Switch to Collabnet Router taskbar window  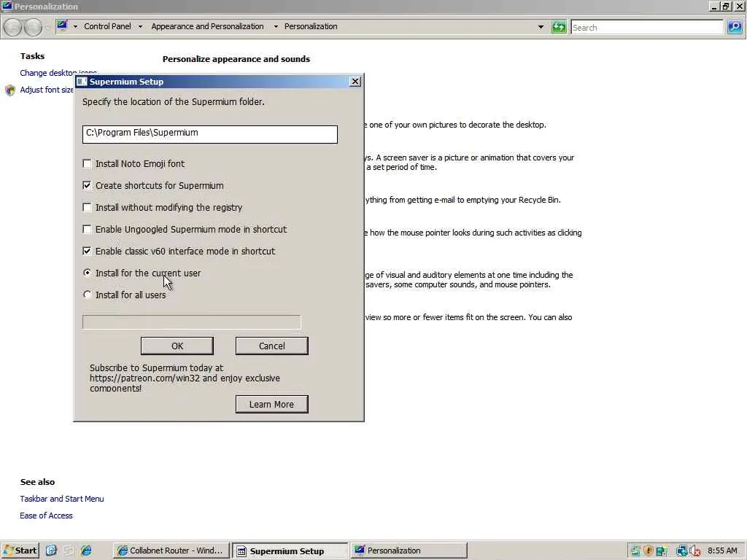[x=171, y=551]
